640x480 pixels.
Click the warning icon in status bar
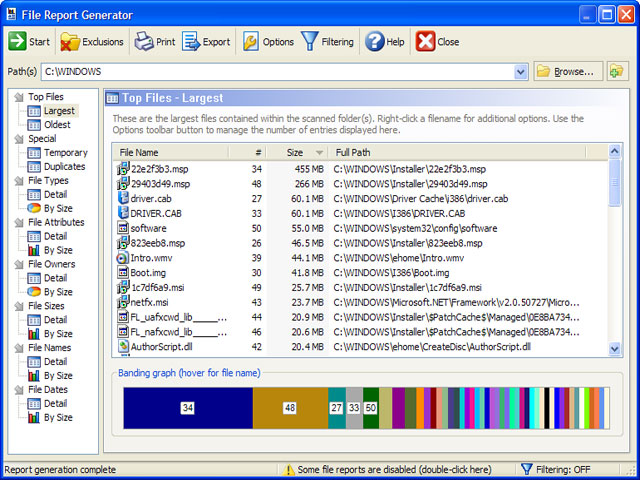coord(289,470)
